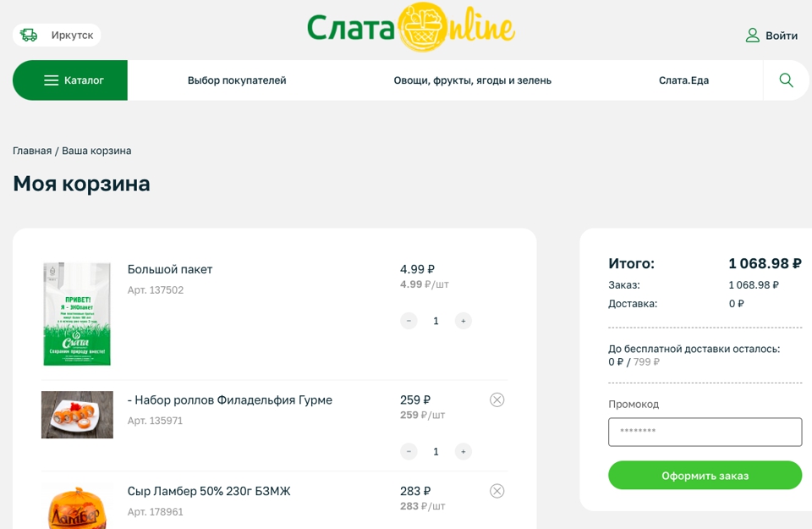Viewport: 812px width, 529px height.
Task: Click the Слата Online logo
Action: (x=411, y=28)
